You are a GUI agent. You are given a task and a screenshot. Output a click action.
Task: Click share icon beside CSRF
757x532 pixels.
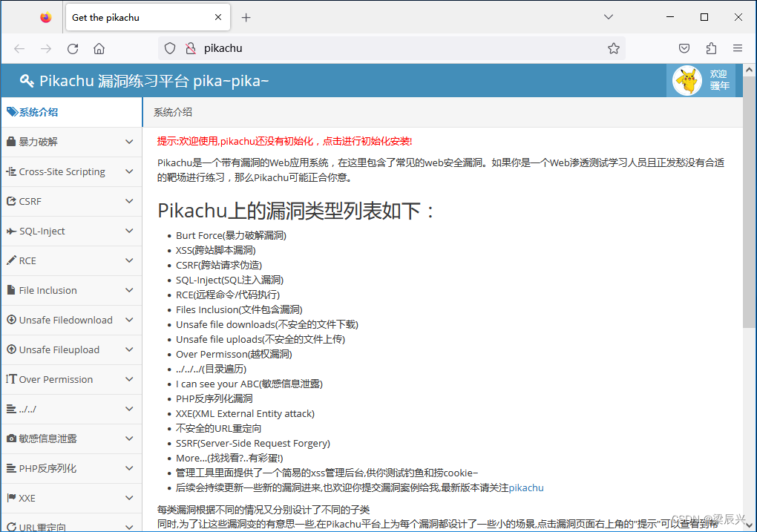pyautogui.click(x=11, y=201)
